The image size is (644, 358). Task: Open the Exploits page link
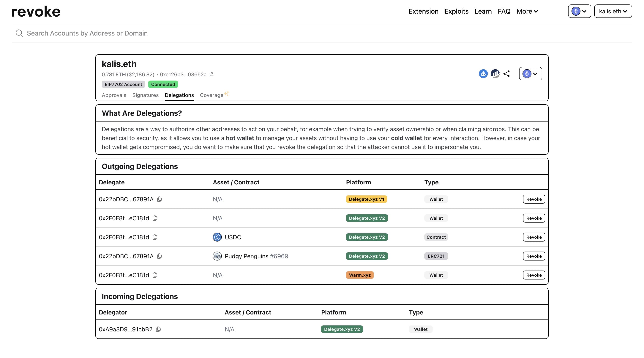456,12
